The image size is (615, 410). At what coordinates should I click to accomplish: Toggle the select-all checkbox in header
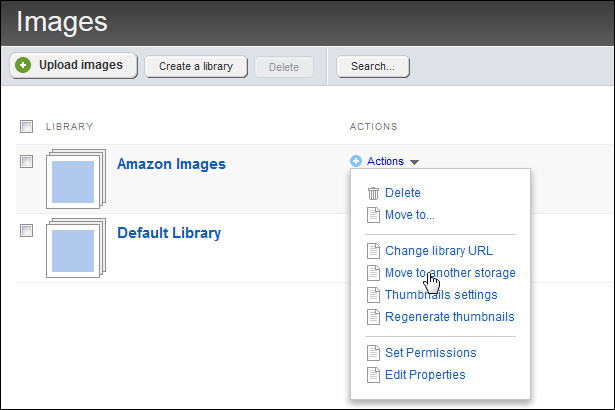click(x=27, y=126)
